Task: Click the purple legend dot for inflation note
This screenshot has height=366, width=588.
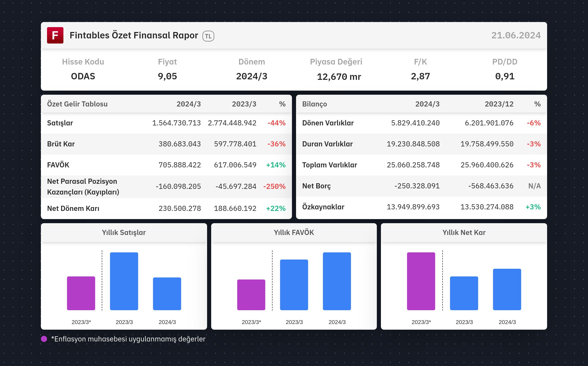Action: coord(44,339)
